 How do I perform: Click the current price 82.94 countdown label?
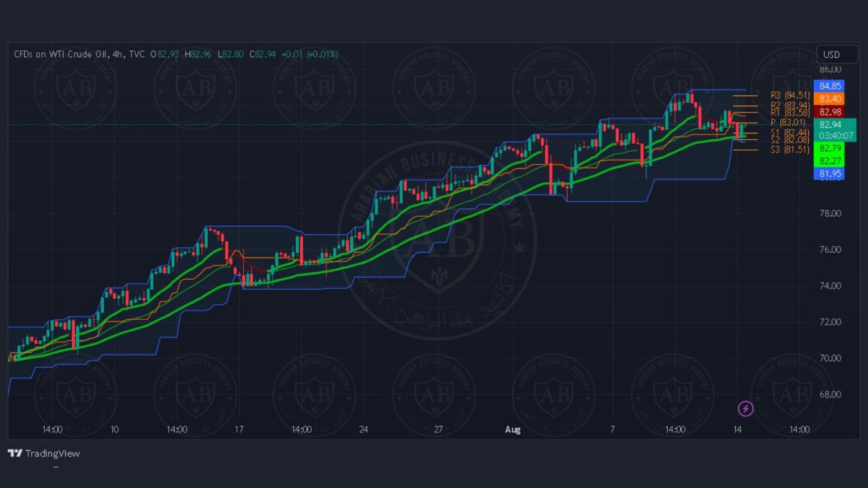coord(835,130)
